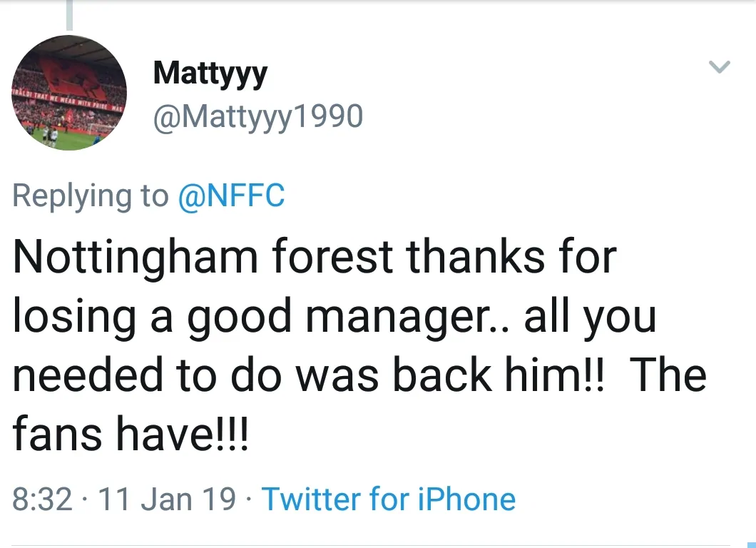The height and width of the screenshot is (548, 756).
Task: Click the text "fans have!!!"
Action: (131, 435)
